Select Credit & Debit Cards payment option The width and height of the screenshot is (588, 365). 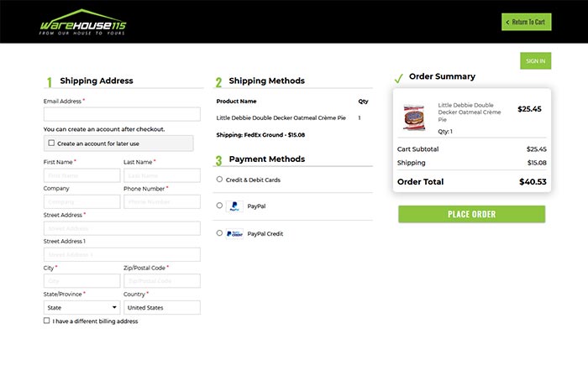point(219,180)
